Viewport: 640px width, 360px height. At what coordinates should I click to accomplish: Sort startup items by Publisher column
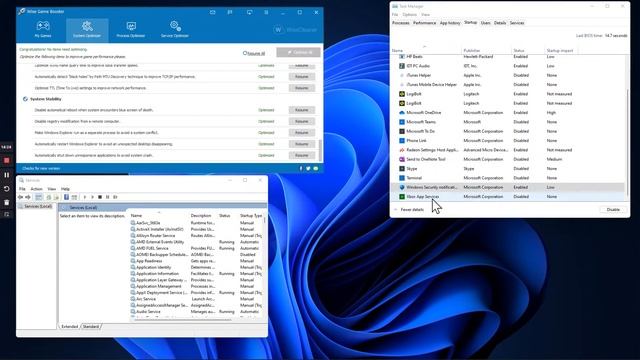(x=471, y=51)
